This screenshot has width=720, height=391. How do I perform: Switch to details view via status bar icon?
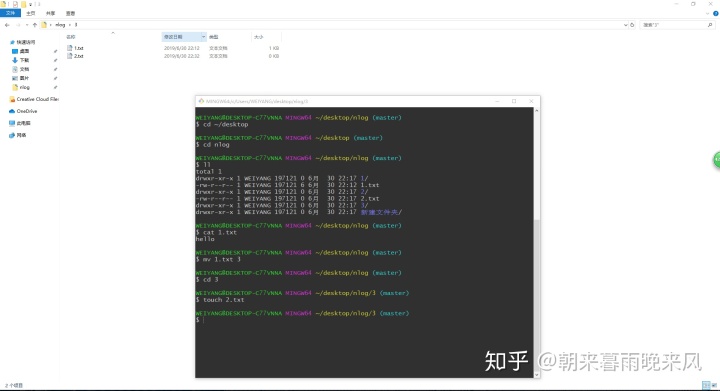(x=706, y=385)
